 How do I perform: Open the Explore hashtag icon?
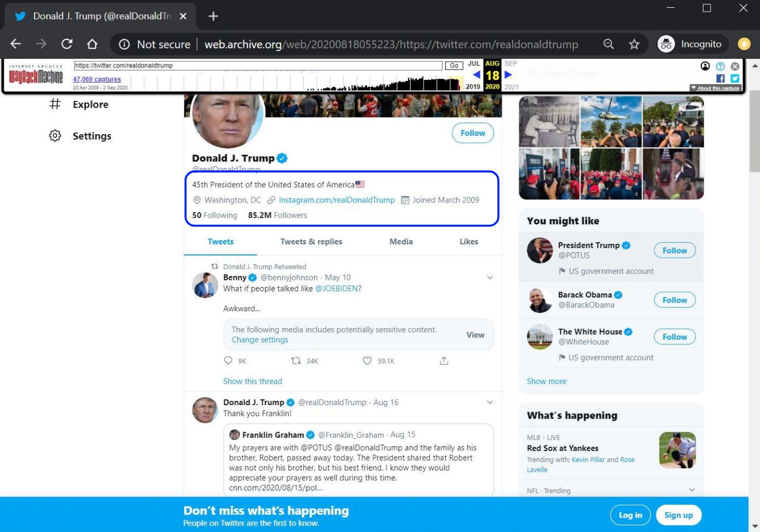(55, 104)
